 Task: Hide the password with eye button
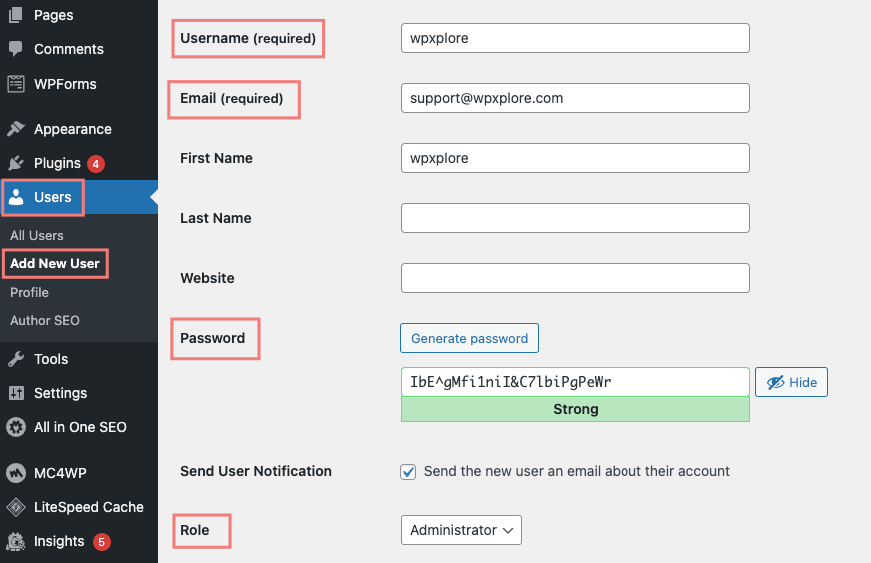791,382
